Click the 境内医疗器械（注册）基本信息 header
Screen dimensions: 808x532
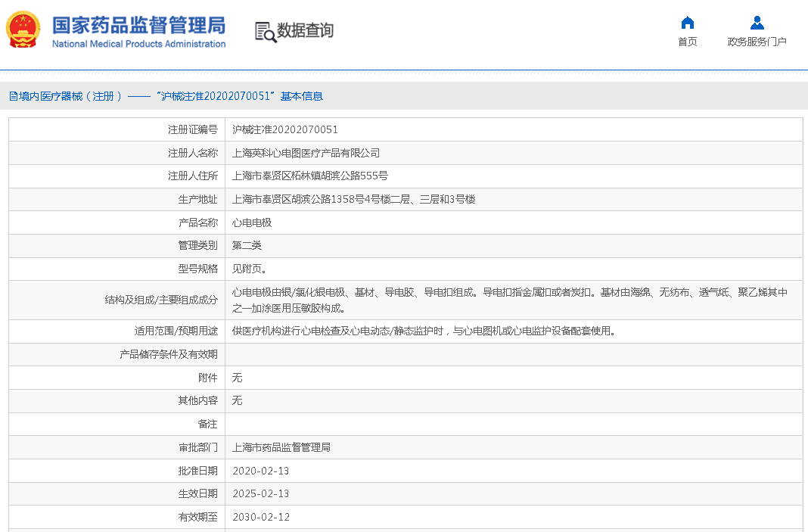[x=166, y=96]
